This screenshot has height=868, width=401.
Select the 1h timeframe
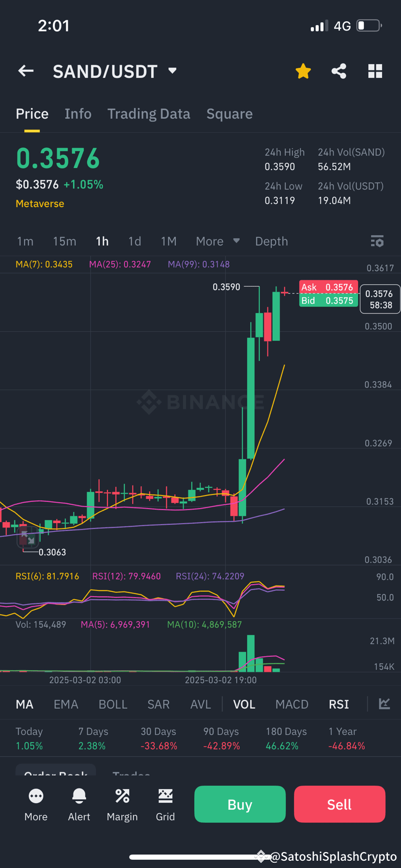(x=102, y=241)
